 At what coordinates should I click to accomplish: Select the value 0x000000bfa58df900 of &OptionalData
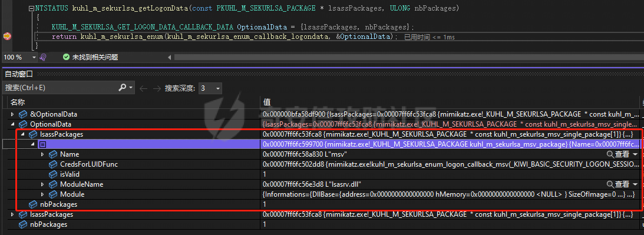click(294, 114)
